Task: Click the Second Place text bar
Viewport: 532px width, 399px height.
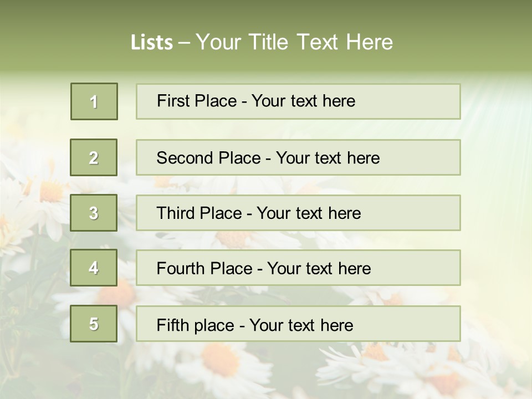Action: [x=298, y=157]
